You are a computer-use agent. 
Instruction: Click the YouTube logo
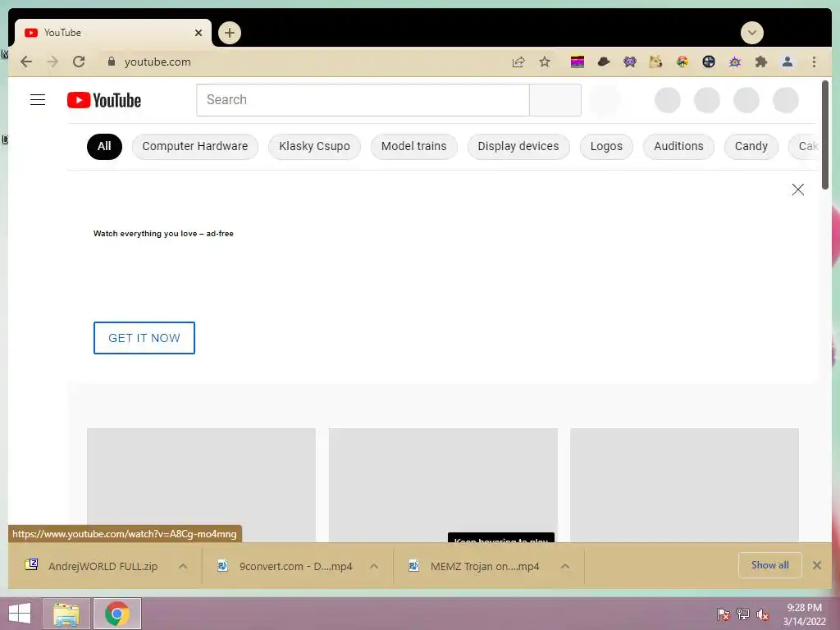pos(104,100)
